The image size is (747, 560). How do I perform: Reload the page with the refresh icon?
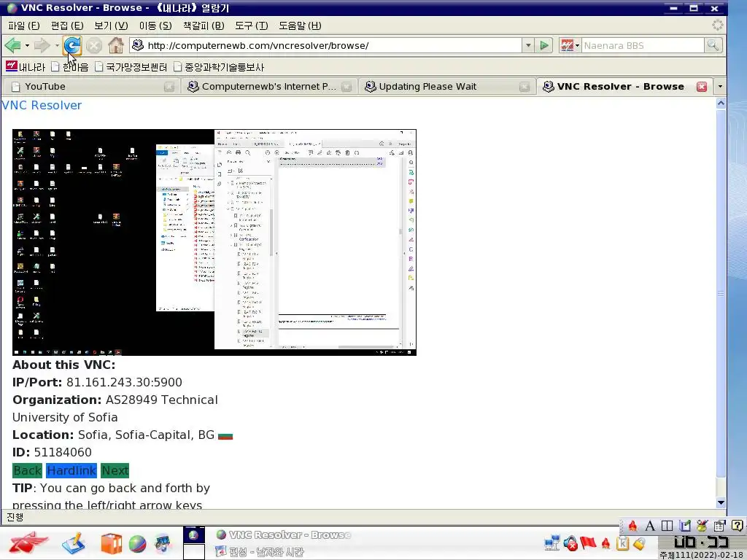click(x=72, y=46)
